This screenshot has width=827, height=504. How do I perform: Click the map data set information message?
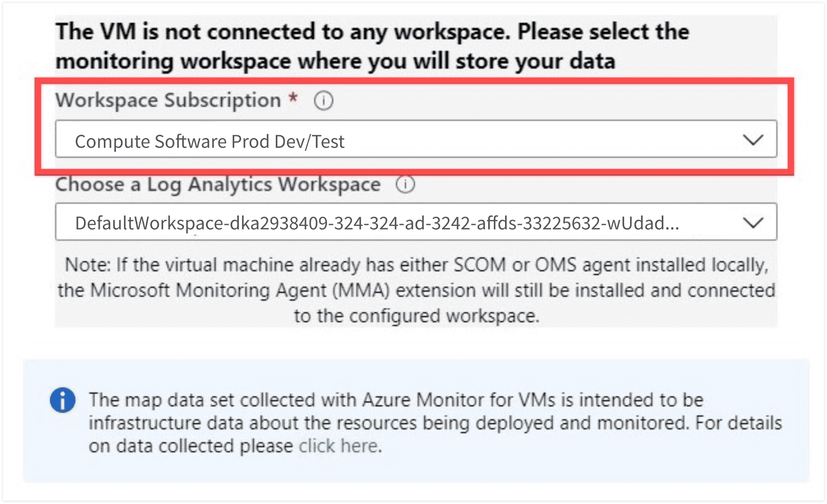[x=434, y=423]
